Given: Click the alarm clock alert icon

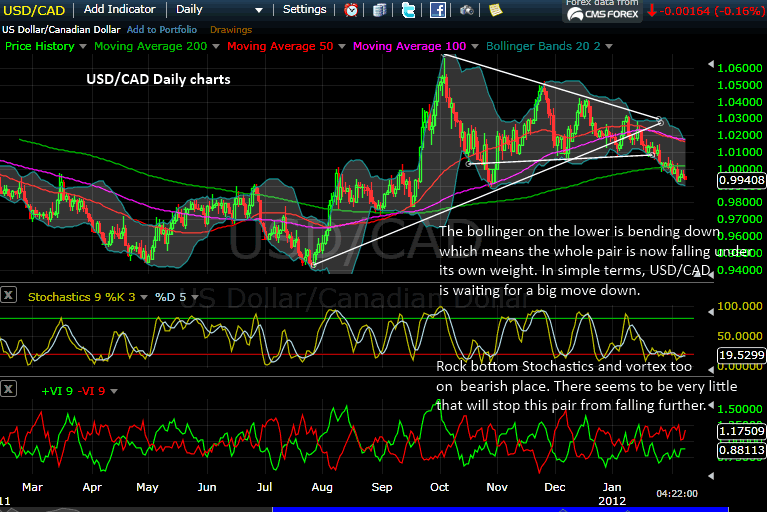Looking at the screenshot, I should click(351, 10).
